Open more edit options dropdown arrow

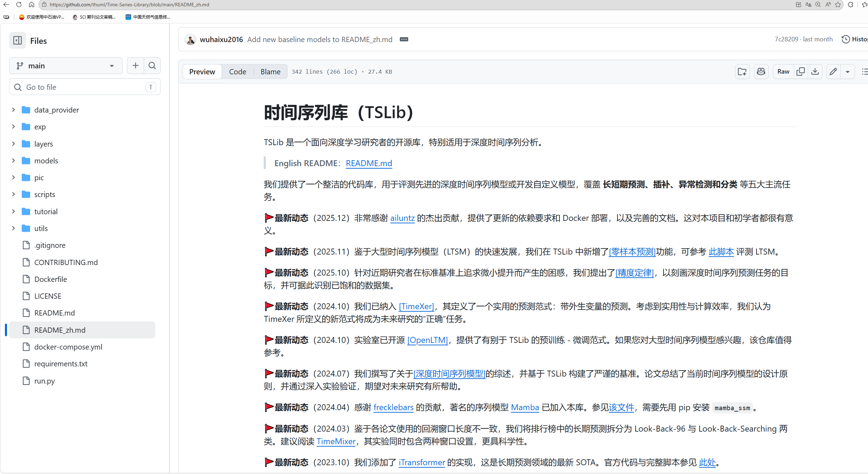pos(848,72)
